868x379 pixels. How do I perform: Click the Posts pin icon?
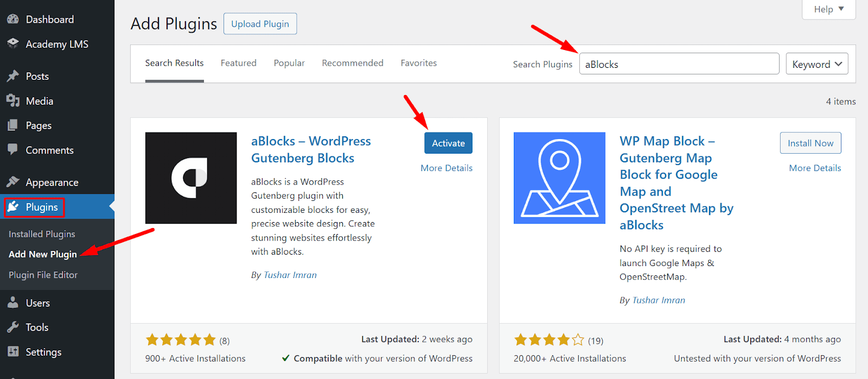(13, 76)
